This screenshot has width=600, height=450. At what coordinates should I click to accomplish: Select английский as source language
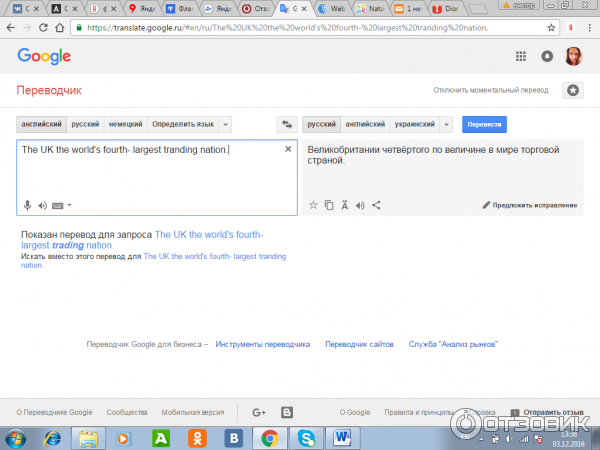[41, 124]
